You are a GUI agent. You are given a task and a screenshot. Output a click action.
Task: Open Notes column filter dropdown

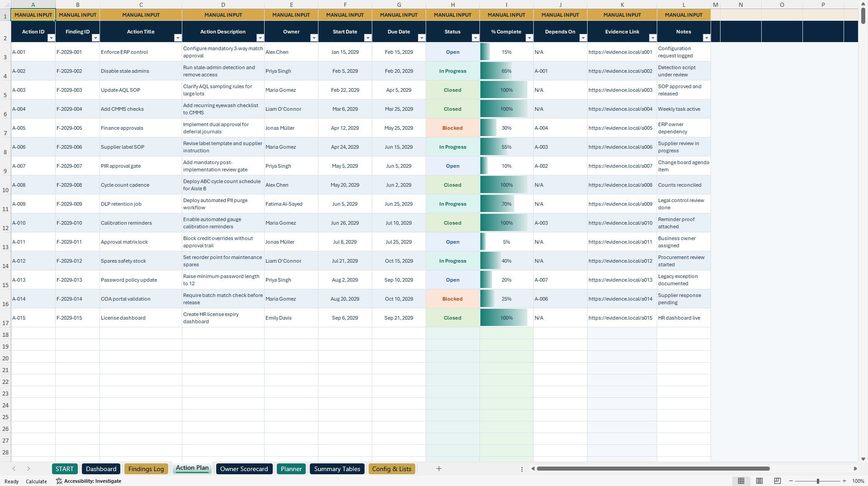click(x=707, y=38)
